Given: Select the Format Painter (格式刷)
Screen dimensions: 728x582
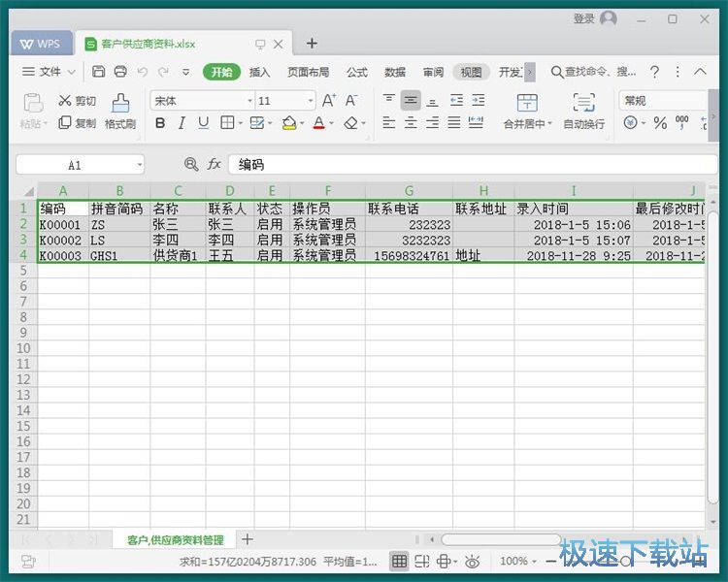Looking at the screenshot, I should point(120,112).
